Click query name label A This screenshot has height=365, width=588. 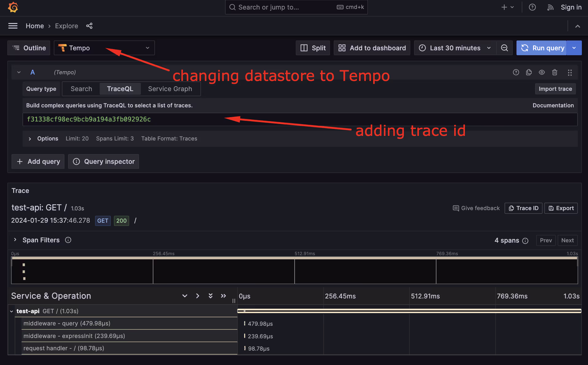(33, 72)
